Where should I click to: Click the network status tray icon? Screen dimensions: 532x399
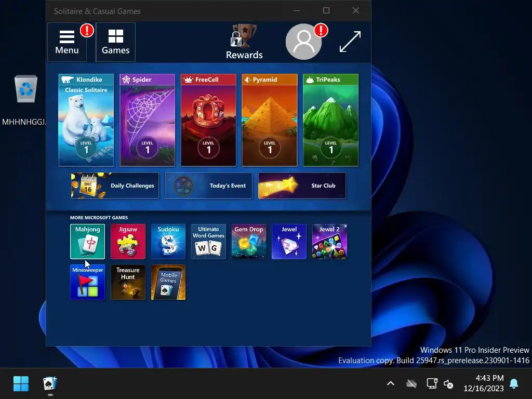point(432,384)
